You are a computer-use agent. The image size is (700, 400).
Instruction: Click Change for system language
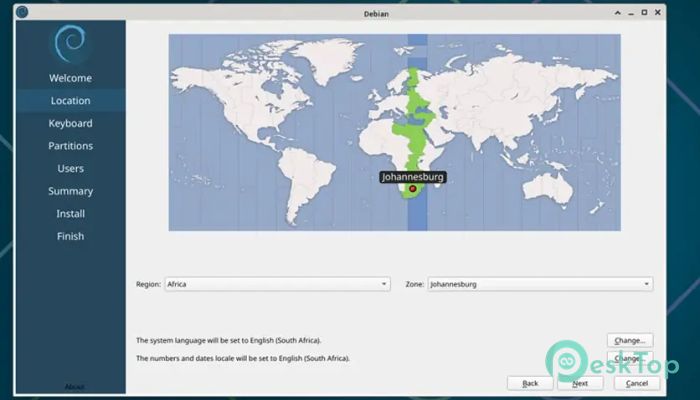click(x=630, y=340)
